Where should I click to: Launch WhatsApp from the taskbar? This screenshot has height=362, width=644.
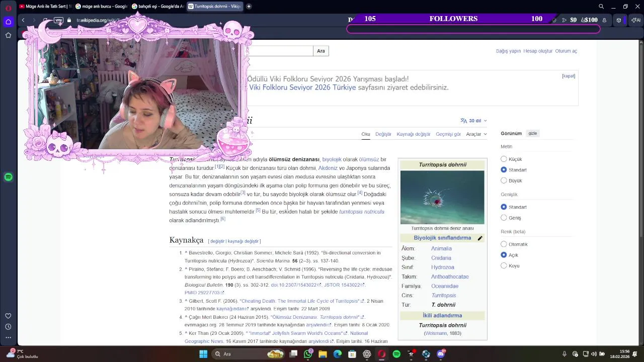(x=308, y=354)
